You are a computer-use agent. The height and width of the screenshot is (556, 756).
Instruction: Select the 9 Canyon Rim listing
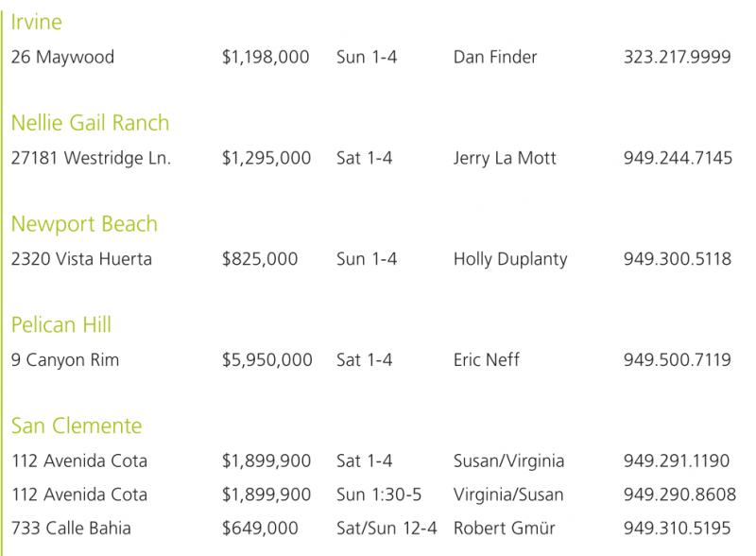coord(65,360)
